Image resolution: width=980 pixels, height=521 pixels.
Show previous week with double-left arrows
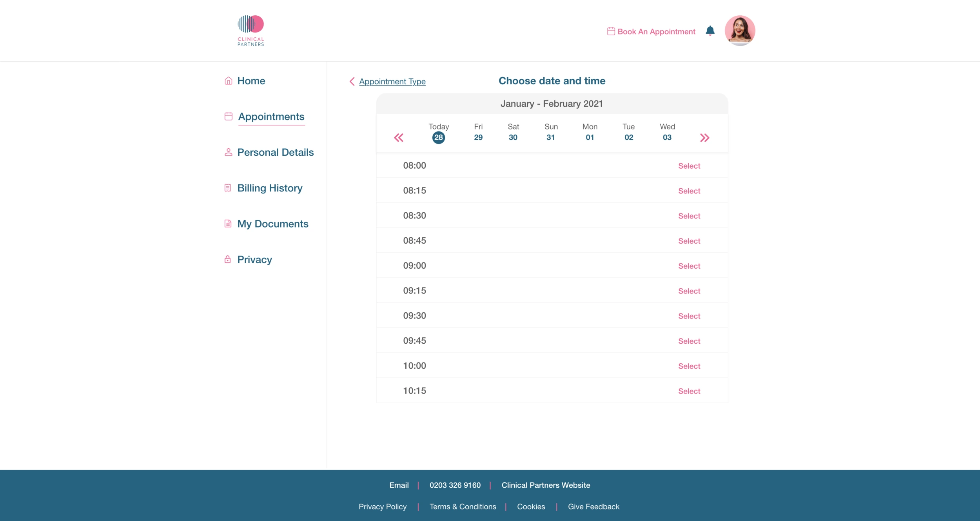(399, 138)
